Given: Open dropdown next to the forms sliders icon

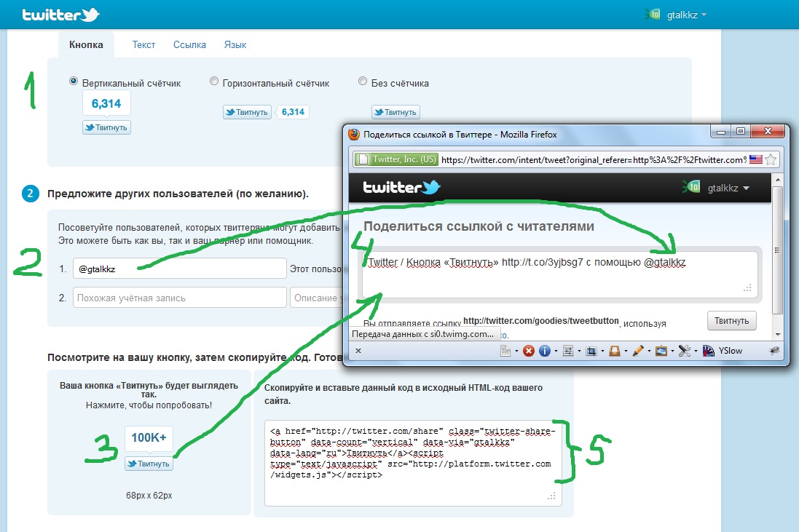Looking at the screenshot, I should click(579, 351).
